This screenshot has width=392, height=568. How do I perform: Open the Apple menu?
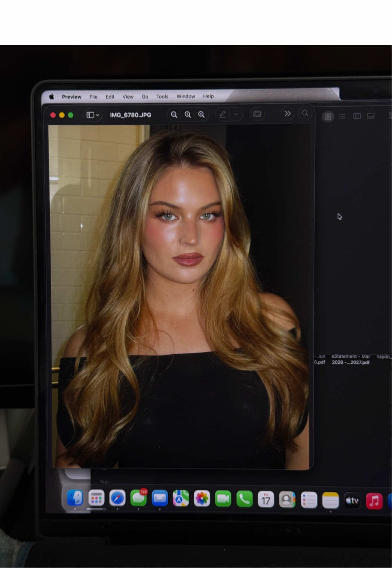tap(52, 97)
